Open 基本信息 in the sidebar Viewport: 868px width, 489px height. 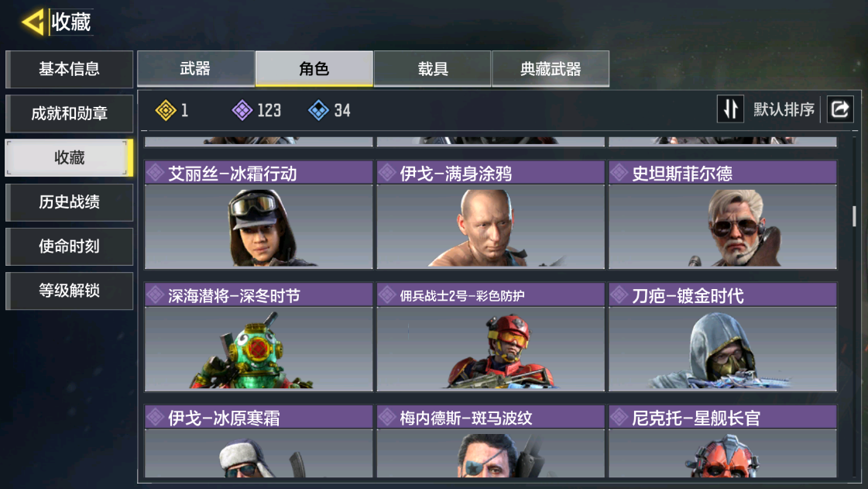click(69, 69)
